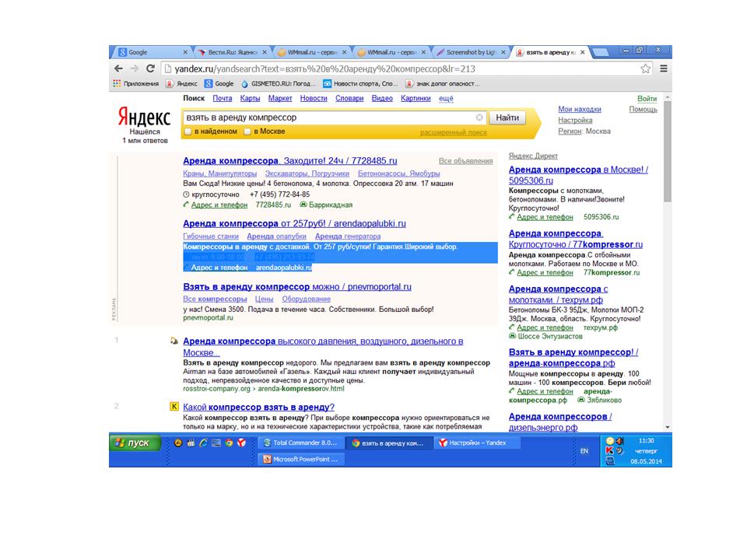This screenshot has width=747, height=560.
Task: Open the Новости service link
Action: pyautogui.click(x=314, y=98)
